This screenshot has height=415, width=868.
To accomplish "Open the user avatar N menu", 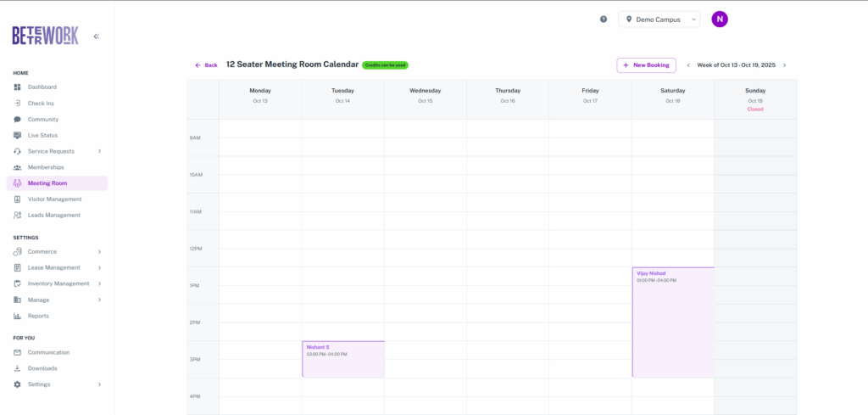I will 720,19.
